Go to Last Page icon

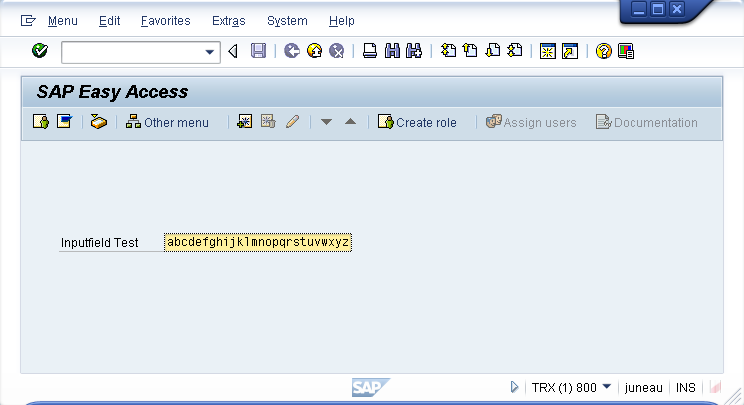(x=515, y=51)
